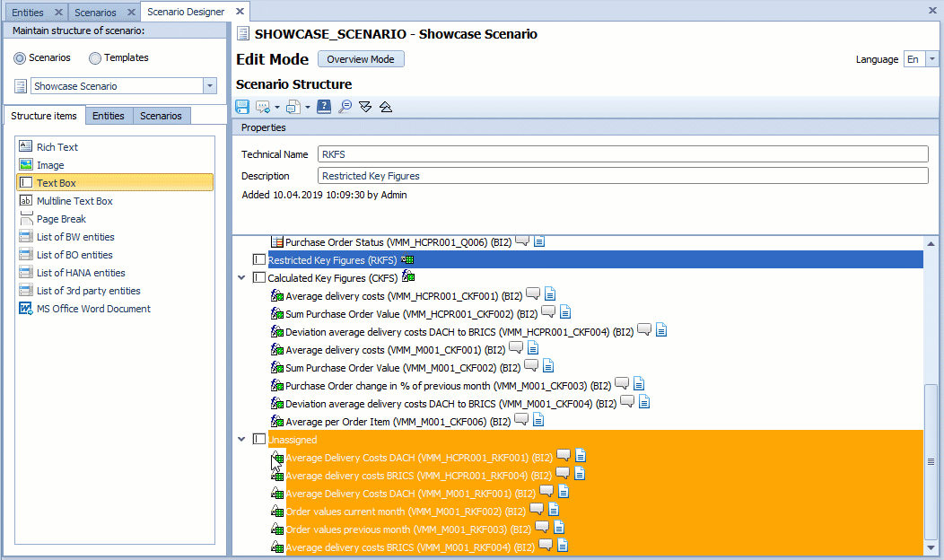Select the search magnifier icon
The image size is (944, 560).
[345, 106]
